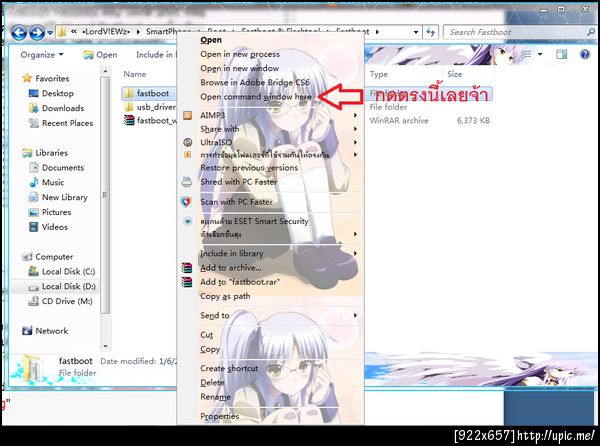The image size is (600, 446).
Task: Open recent locations dropdown beside Forward arrow
Action: pos(50,33)
